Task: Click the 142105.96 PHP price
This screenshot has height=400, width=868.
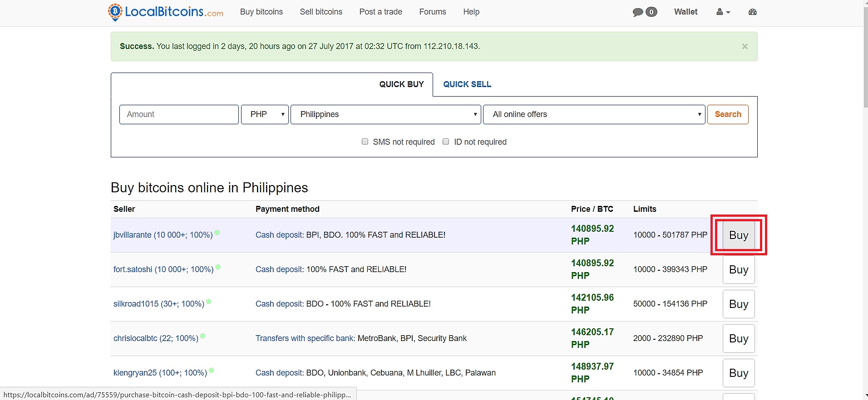Action: (592, 304)
